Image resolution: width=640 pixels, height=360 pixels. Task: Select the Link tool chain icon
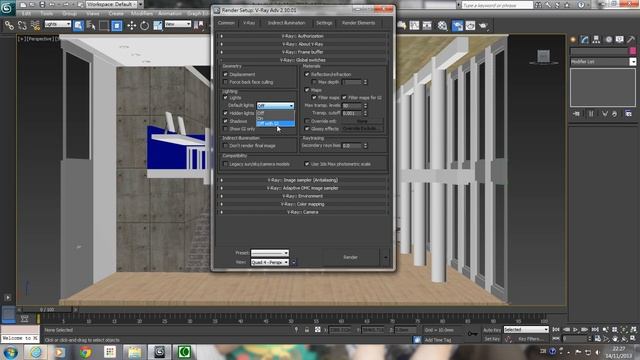coord(9,26)
